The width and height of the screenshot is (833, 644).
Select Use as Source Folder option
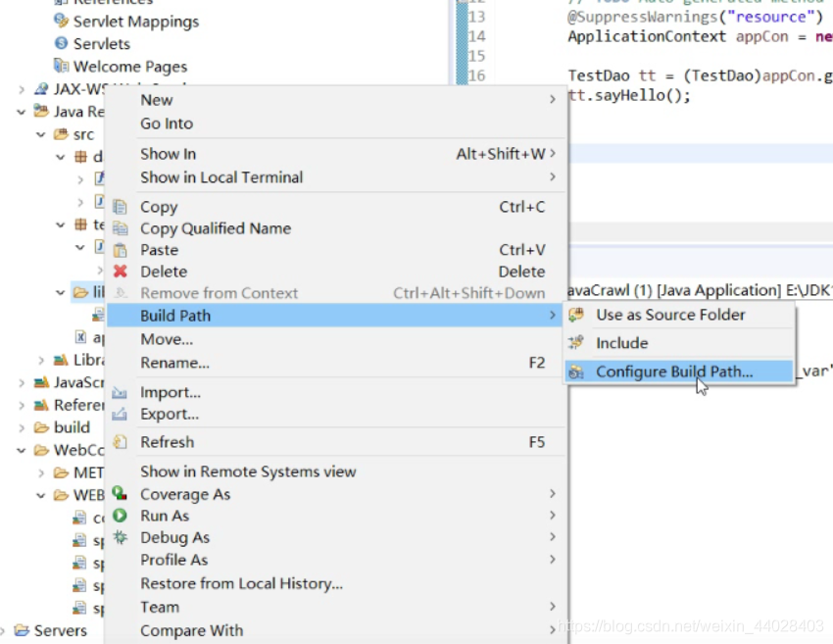point(679,315)
